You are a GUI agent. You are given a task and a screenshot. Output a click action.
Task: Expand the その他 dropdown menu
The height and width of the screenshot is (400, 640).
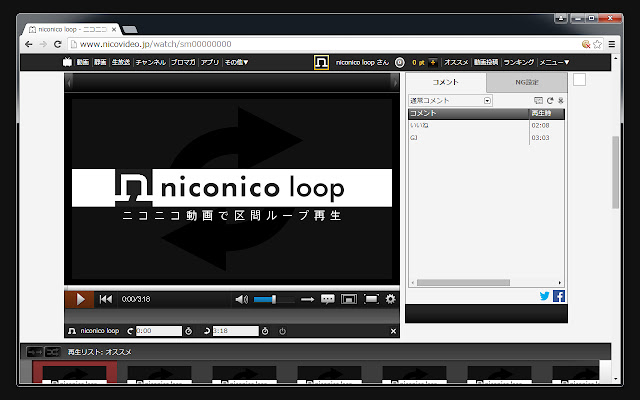[237, 62]
